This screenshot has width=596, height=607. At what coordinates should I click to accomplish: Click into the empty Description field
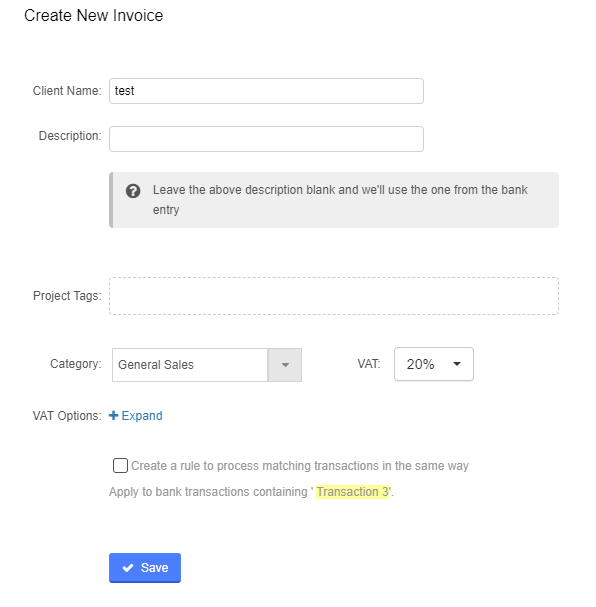click(266, 139)
